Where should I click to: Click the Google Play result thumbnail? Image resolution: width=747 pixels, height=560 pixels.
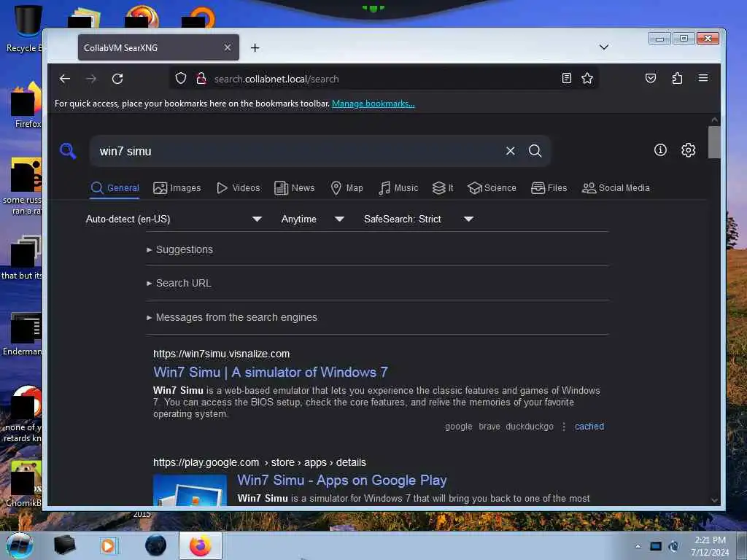(x=190, y=490)
